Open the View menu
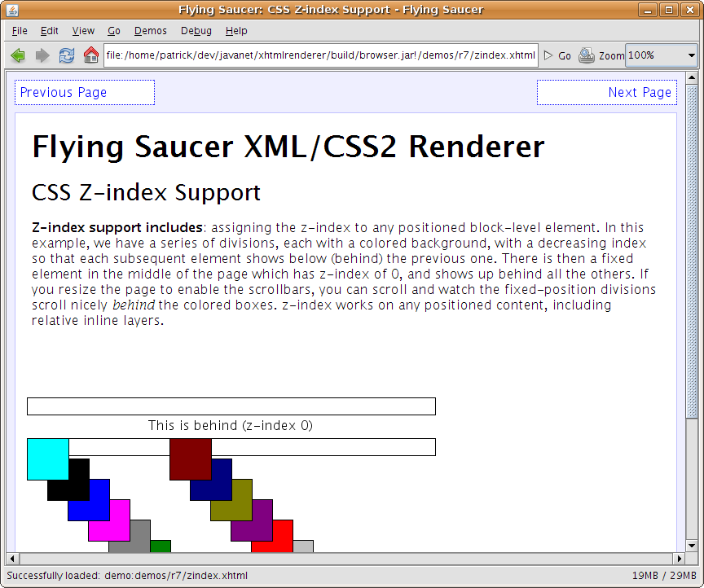Viewport: 704px width, 588px height. pos(83,30)
